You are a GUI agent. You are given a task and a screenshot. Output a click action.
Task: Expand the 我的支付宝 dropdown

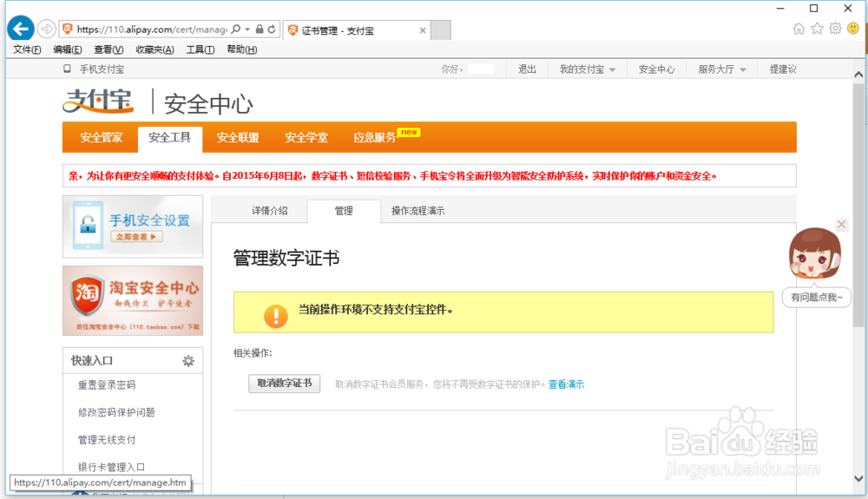pos(588,69)
